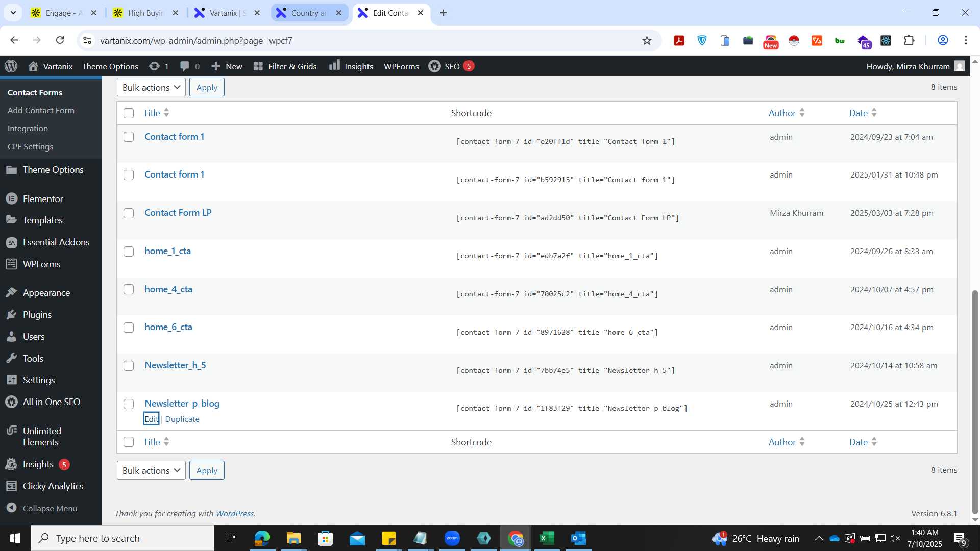Sort by Title in the table header
The height and width of the screenshot is (551, 980).
tap(156, 113)
